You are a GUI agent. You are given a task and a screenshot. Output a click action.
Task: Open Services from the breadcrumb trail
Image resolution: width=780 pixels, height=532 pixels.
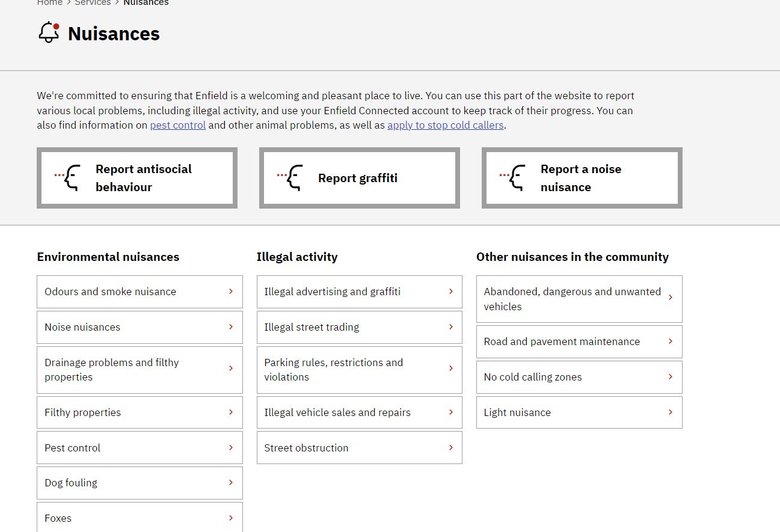click(x=93, y=3)
